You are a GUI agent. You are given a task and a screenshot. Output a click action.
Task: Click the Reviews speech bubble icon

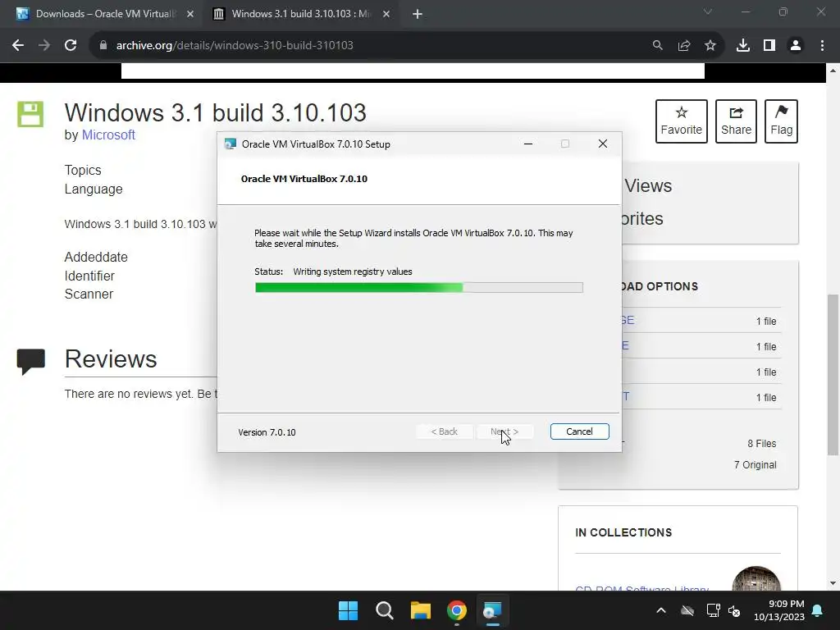31,361
